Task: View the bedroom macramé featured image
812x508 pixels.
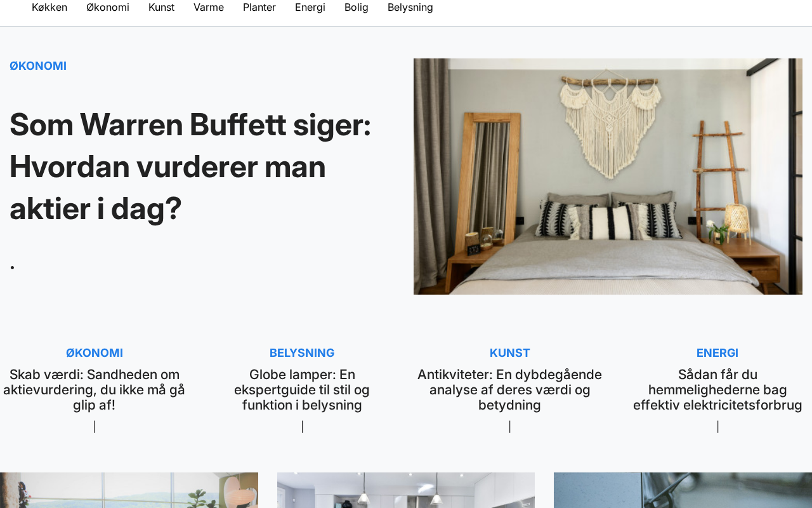Action: click(x=608, y=177)
